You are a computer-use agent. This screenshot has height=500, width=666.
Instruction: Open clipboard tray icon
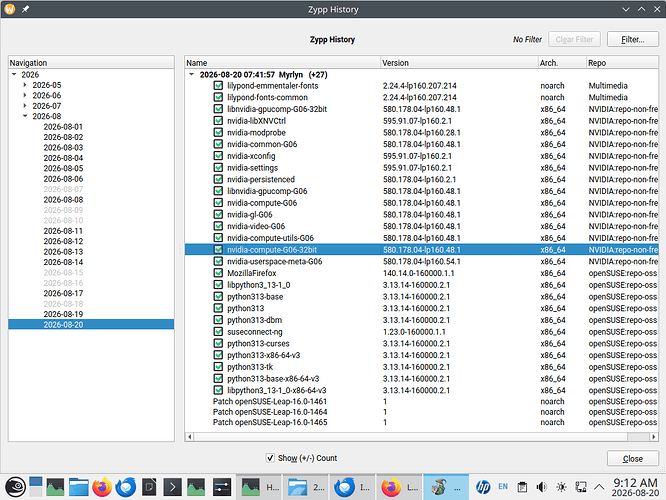pyautogui.click(x=522, y=487)
